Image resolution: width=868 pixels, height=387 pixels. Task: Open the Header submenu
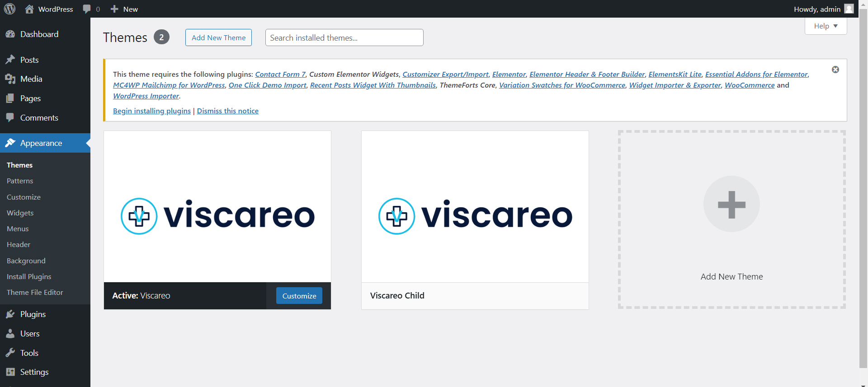(x=19, y=245)
